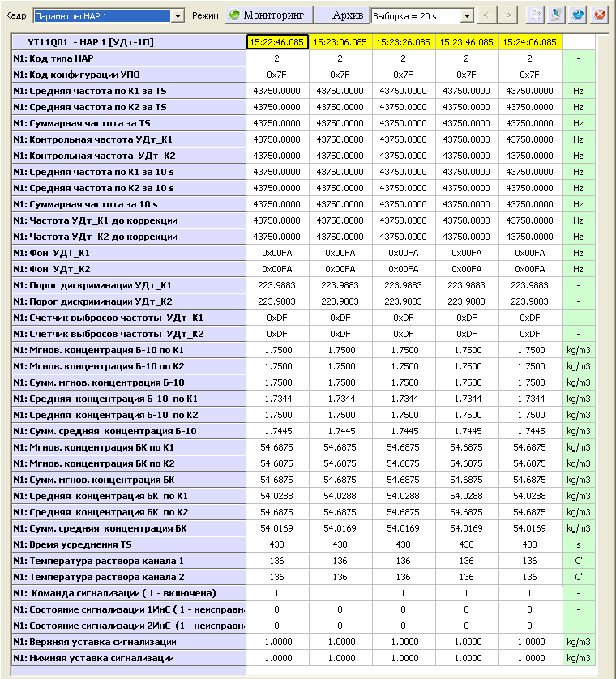Screen dimensions: 616x679
Task: Click the YT11Q01 - НАР 1 table header
Action: pos(129,42)
